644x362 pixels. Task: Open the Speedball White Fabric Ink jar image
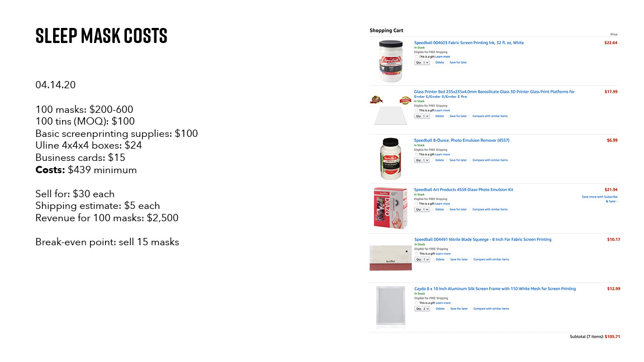point(391,61)
